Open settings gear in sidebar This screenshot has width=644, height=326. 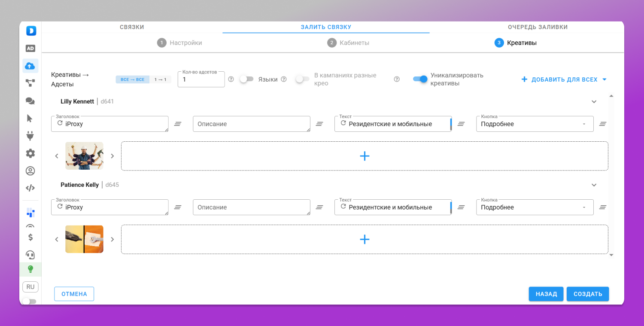click(30, 153)
